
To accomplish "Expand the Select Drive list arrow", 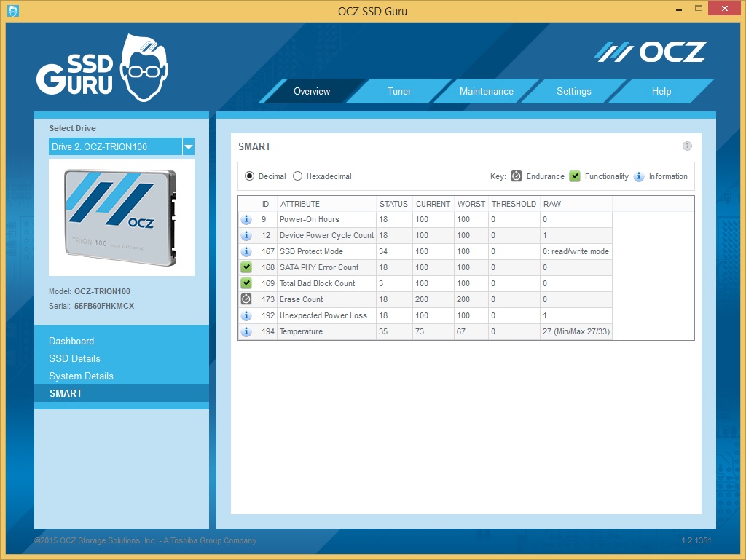I will pyautogui.click(x=189, y=146).
